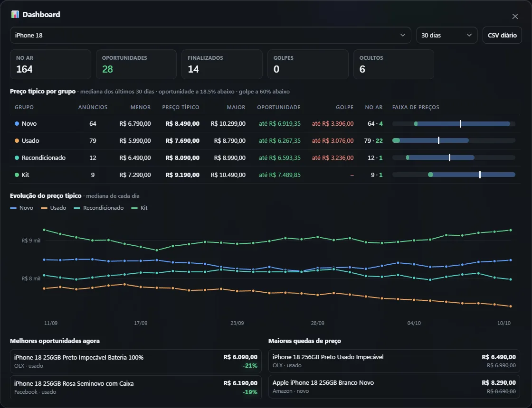Click typical price R$ 8.090,00
Viewport: 532px width, 408px height.
[x=182, y=158]
